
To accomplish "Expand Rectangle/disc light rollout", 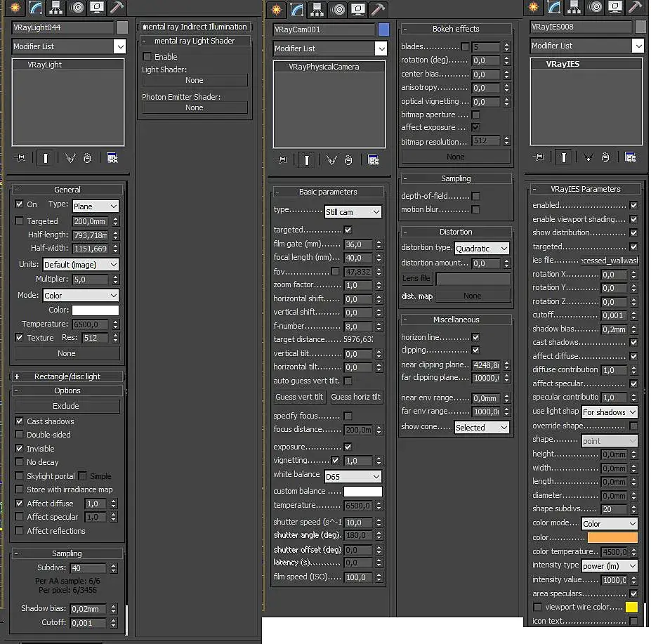I will (x=67, y=376).
